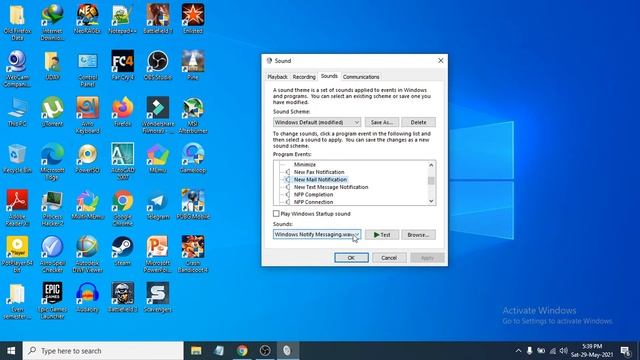Show hidden system tray icons chevron
Image resolution: width=640 pixels, height=360 pixels.
pos(518,351)
